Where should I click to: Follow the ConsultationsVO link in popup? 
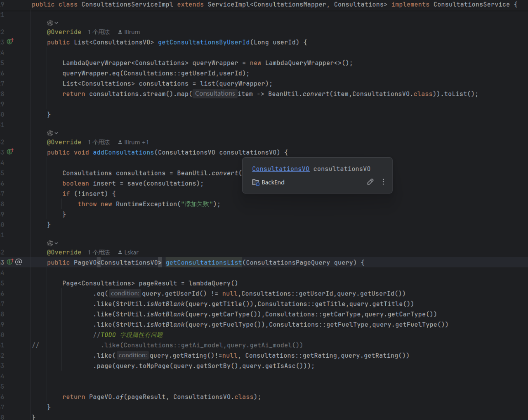[280, 169]
